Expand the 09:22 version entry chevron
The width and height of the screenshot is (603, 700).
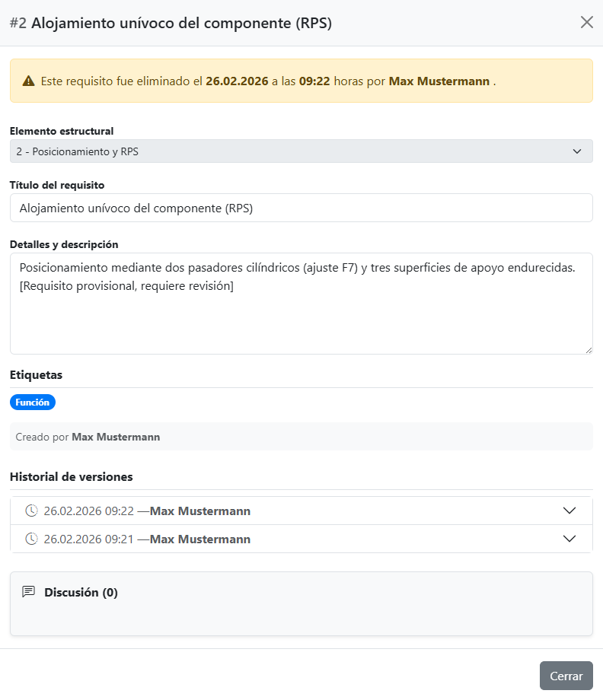(569, 511)
